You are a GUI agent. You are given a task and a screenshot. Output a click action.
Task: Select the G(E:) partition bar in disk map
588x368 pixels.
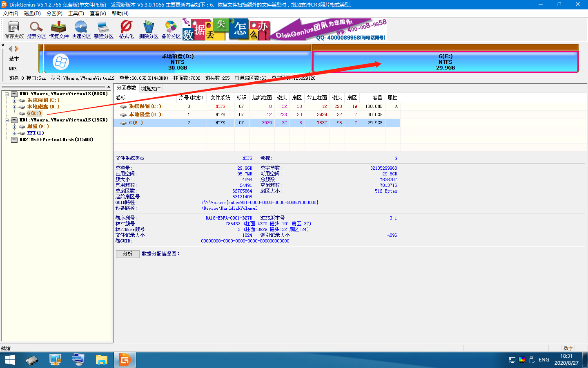click(445, 58)
